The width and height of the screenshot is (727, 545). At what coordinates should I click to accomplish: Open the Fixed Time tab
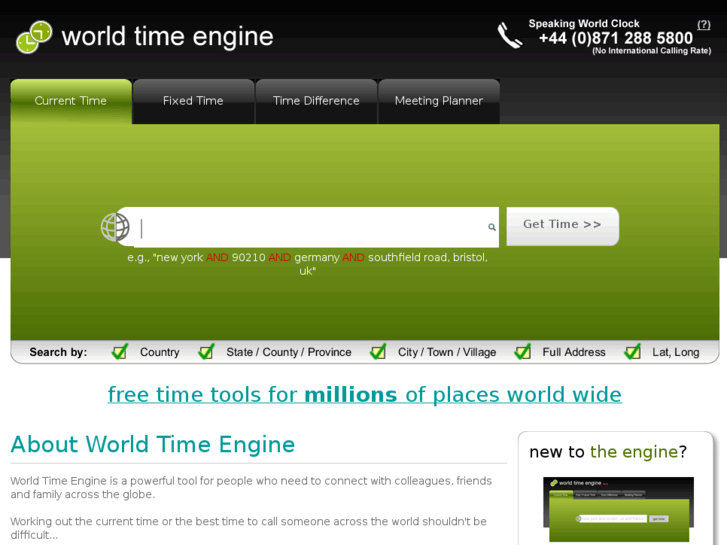coord(193,101)
